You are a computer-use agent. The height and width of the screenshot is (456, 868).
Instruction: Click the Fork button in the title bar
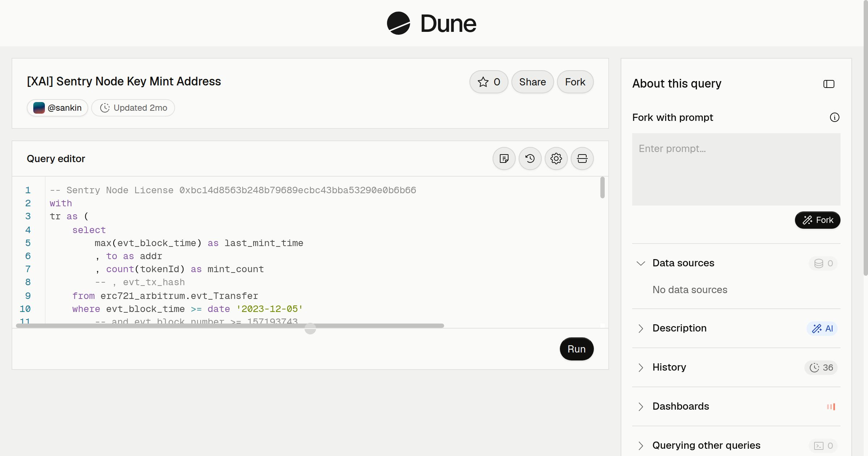pyautogui.click(x=575, y=82)
